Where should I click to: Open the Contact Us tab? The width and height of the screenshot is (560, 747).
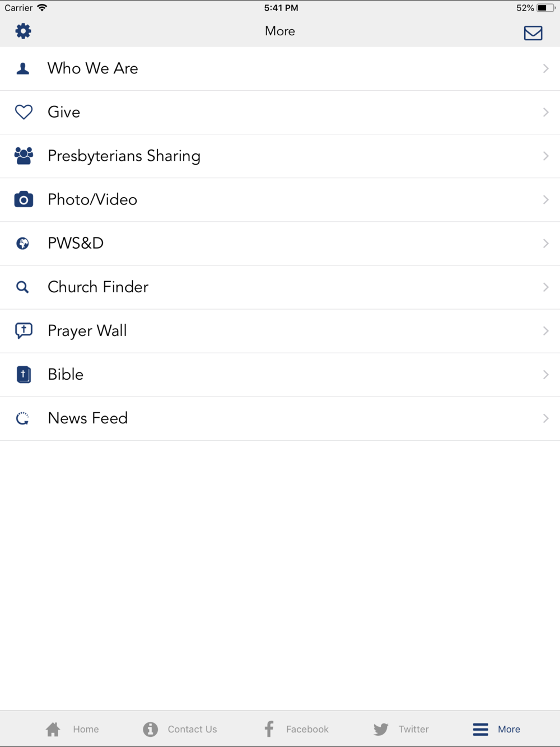point(180,729)
